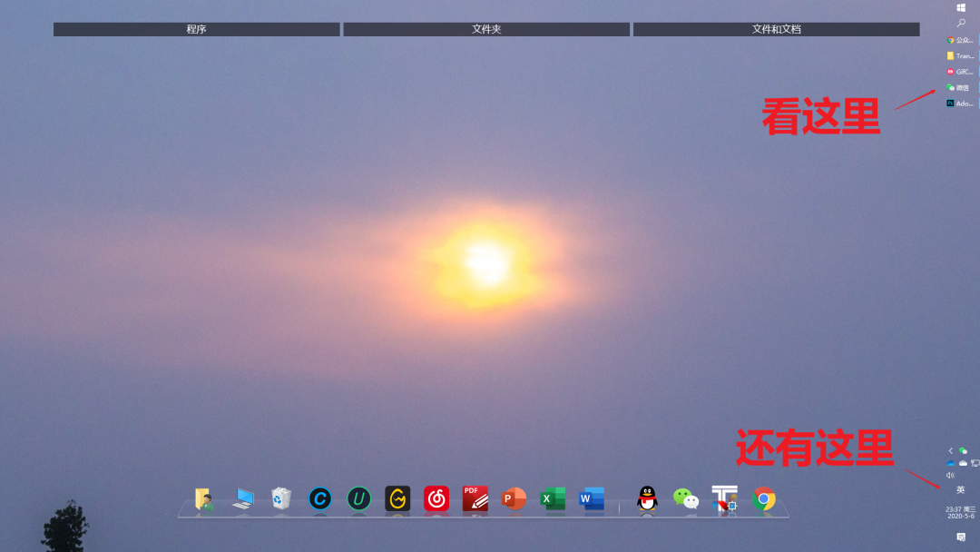Open the Recycle Bin in the dock
The height and width of the screenshot is (552, 980).
[280, 498]
